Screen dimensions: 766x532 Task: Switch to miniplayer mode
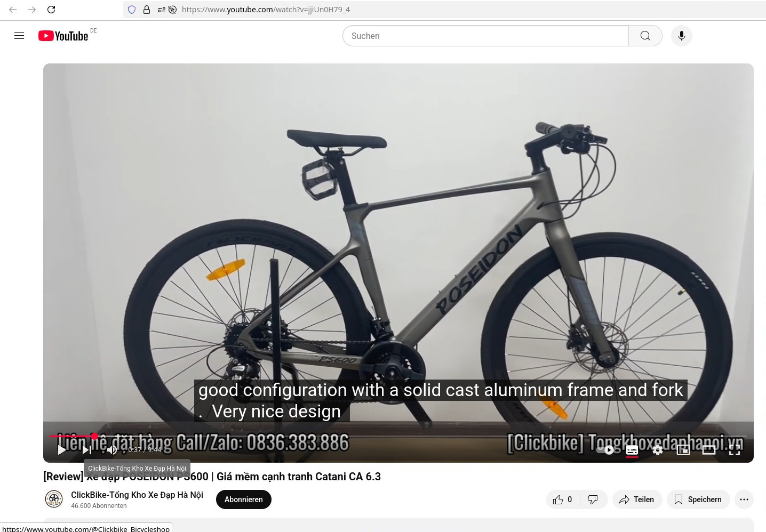point(683,450)
